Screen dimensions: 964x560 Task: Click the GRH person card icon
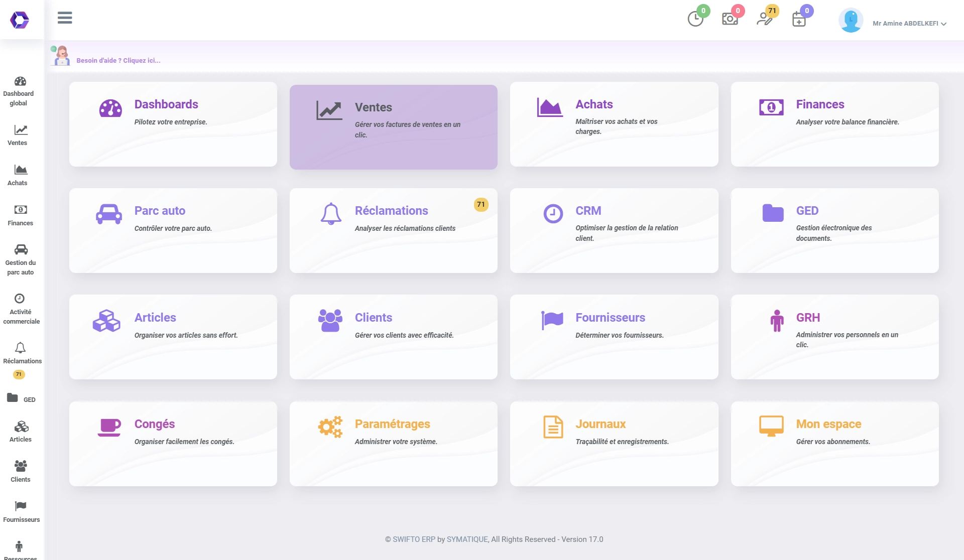[x=777, y=321]
